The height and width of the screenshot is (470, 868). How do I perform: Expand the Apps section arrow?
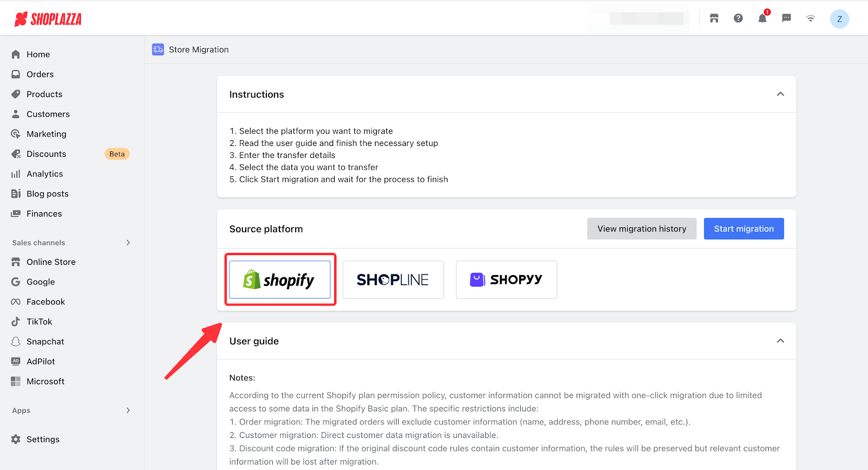(128, 410)
